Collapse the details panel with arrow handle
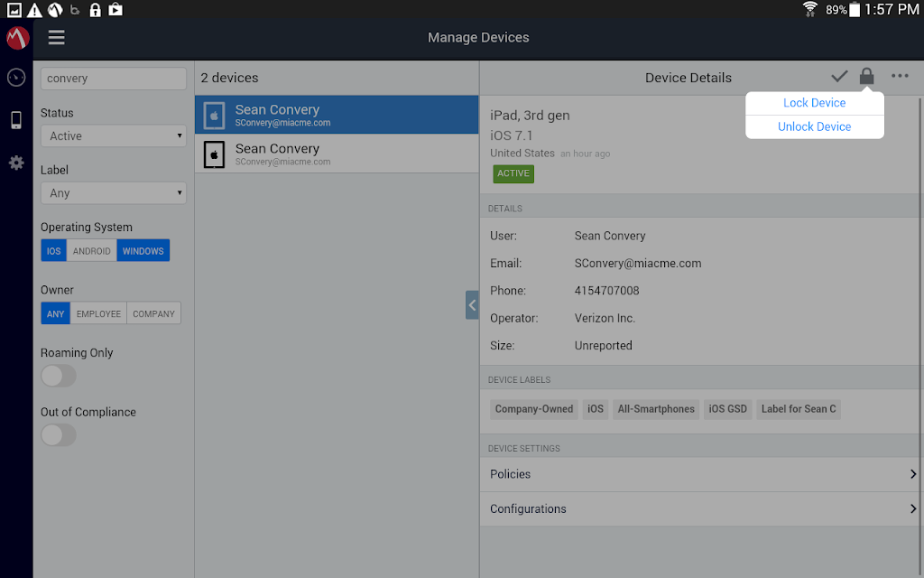 [472, 305]
